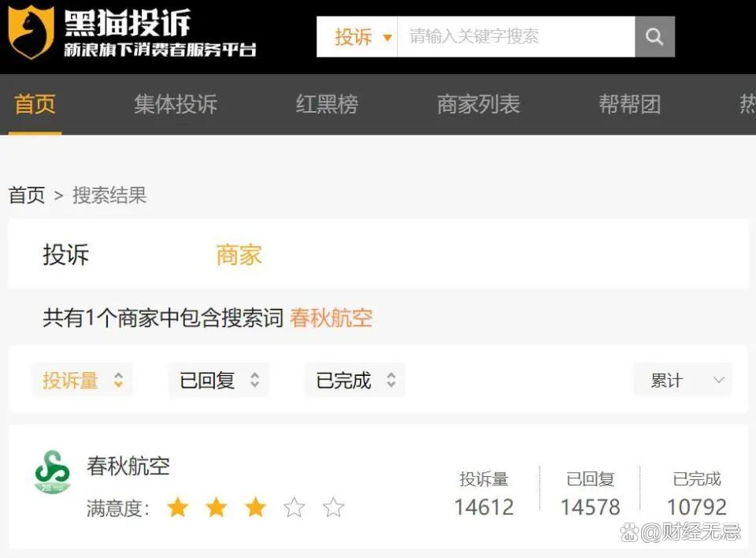The width and height of the screenshot is (756, 558).
Task: Click the 首页 breadcrumb link
Action: (27, 195)
